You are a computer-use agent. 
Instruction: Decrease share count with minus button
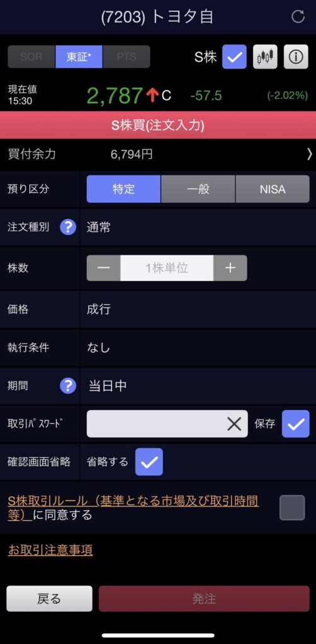(x=104, y=268)
